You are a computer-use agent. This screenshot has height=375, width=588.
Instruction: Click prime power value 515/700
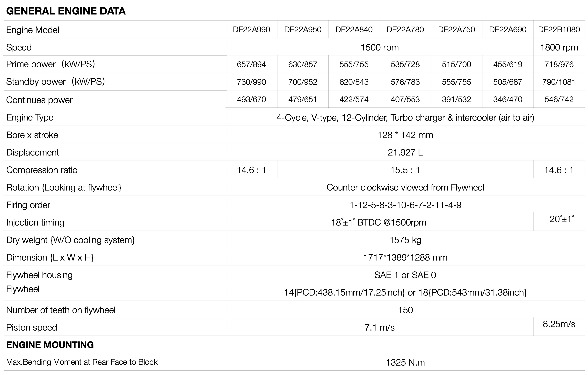(456, 64)
